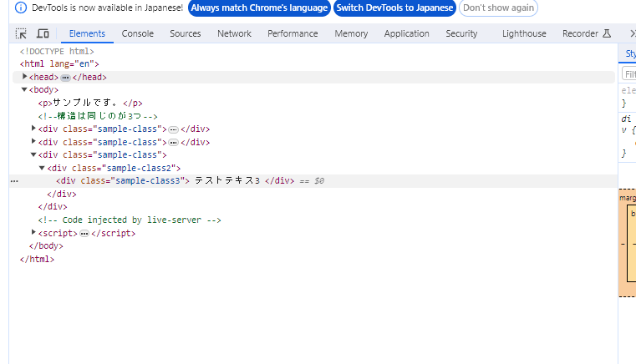Open the Network tab
The width and height of the screenshot is (636, 364).
point(234,33)
